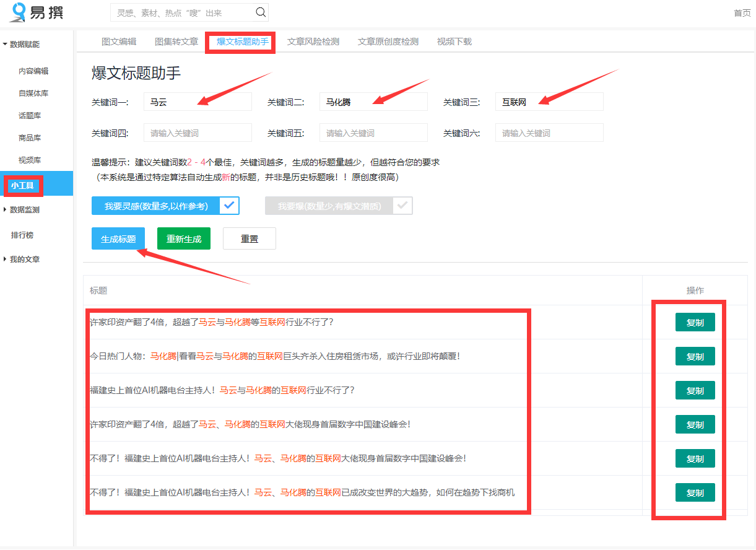This screenshot has height=550, width=756.
Task: Expand the 数据监测 sidebar section
Action: pyautogui.click(x=21, y=210)
